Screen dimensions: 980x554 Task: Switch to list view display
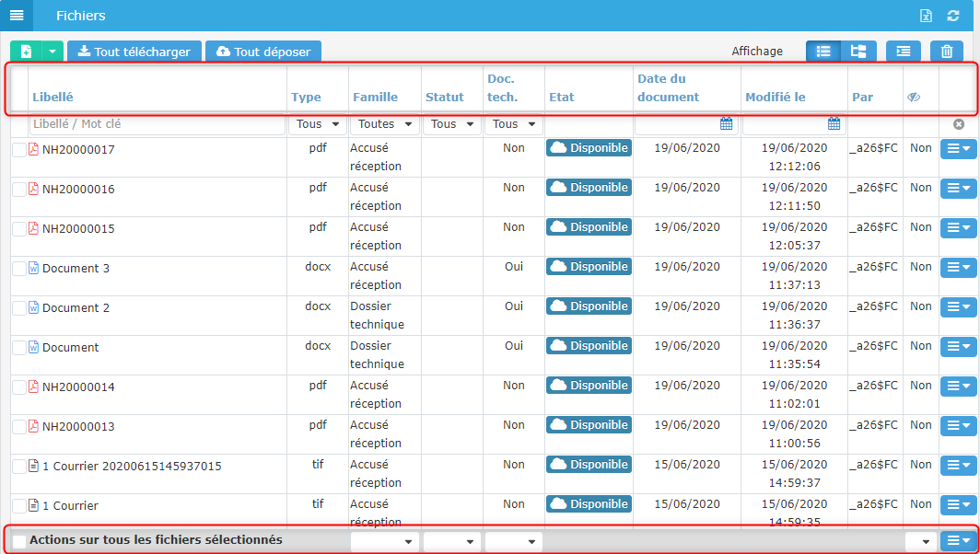coord(823,52)
